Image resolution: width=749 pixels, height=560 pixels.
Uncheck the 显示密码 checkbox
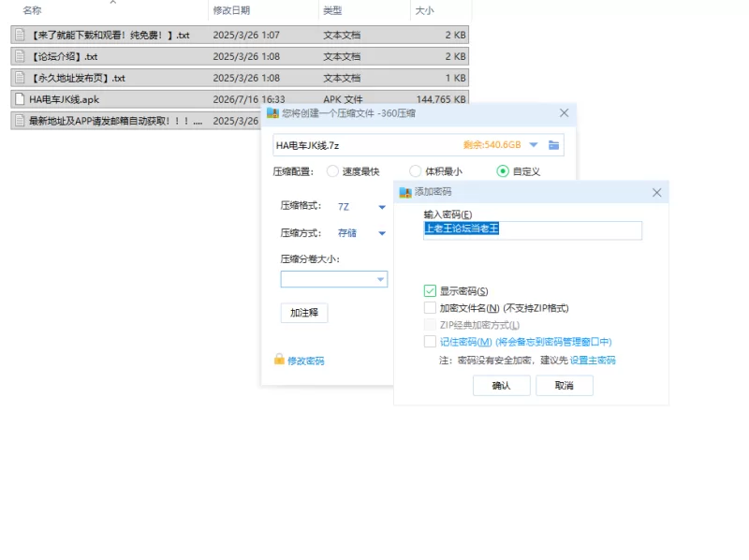[430, 291]
